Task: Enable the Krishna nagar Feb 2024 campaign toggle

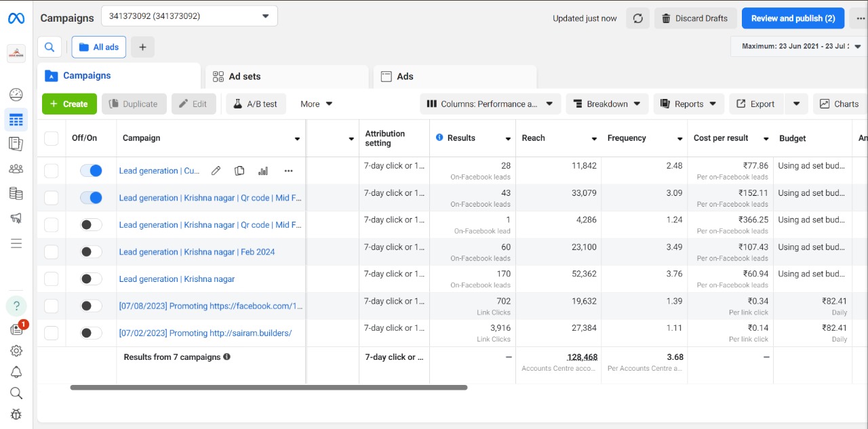Action: [x=91, y=252]
